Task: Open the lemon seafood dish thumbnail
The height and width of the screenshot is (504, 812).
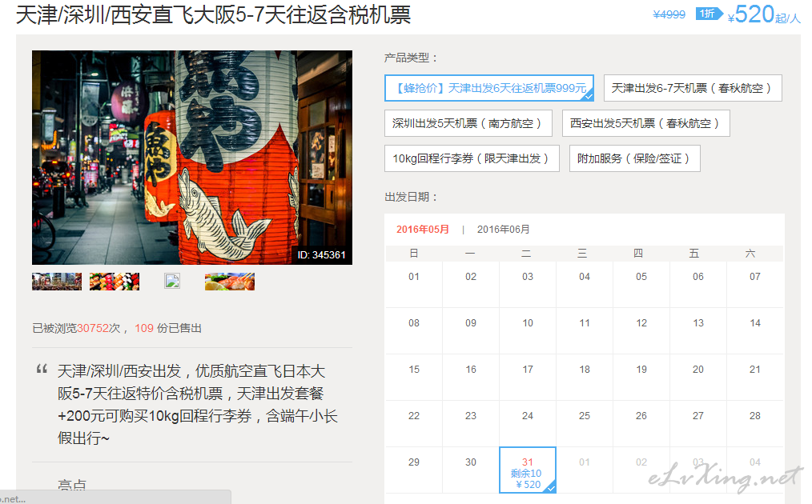Action: click(x=229, y=282)
